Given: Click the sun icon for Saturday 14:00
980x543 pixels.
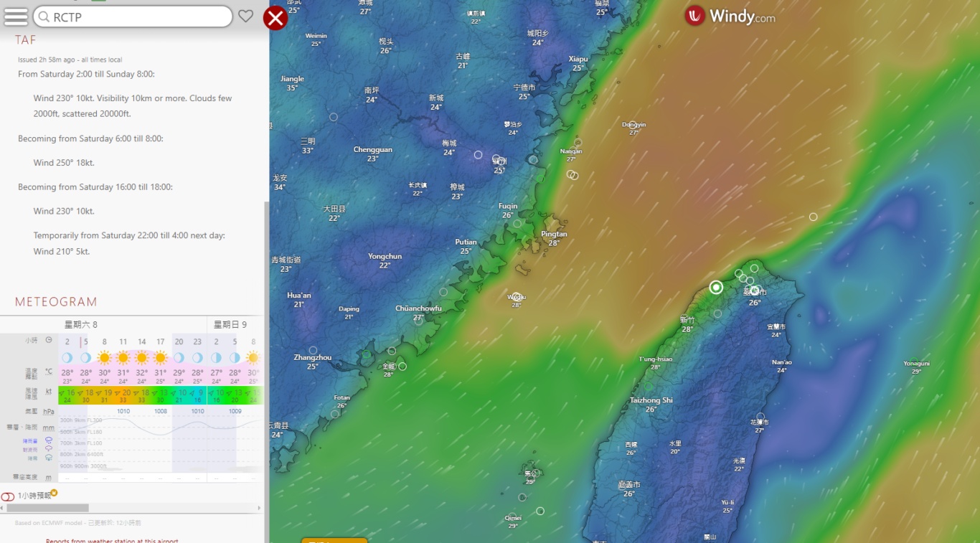Looking at the screenshot, I should point(142,357).
